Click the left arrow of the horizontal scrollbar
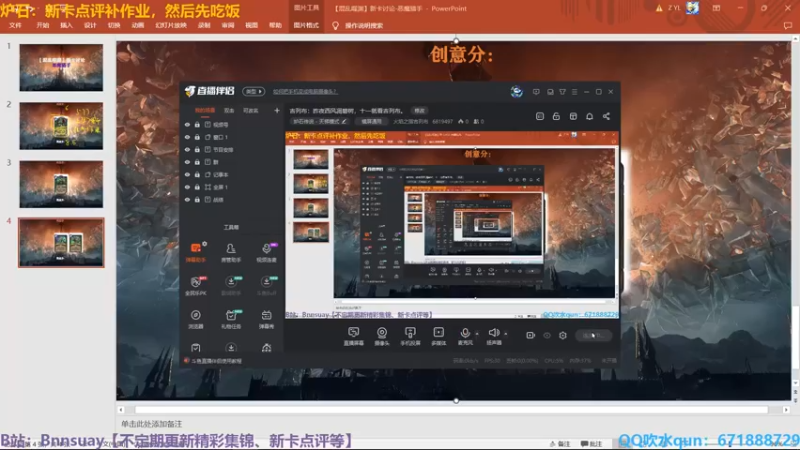The height and width of the screenshot is (450, 800). [121, 410]
